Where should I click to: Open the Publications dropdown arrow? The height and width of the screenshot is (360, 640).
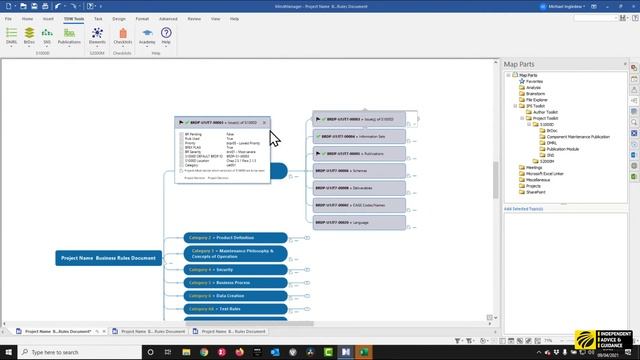(x=69, y=47)
